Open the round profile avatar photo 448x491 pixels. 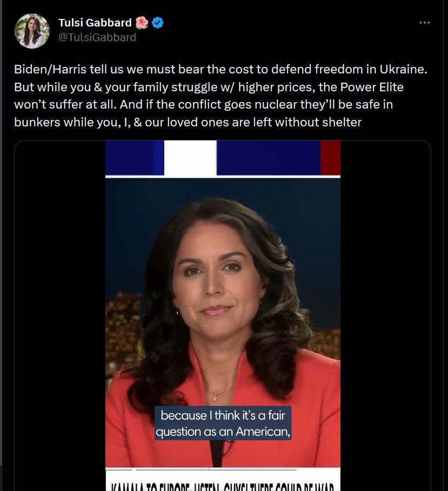click(x=32, y=31)
